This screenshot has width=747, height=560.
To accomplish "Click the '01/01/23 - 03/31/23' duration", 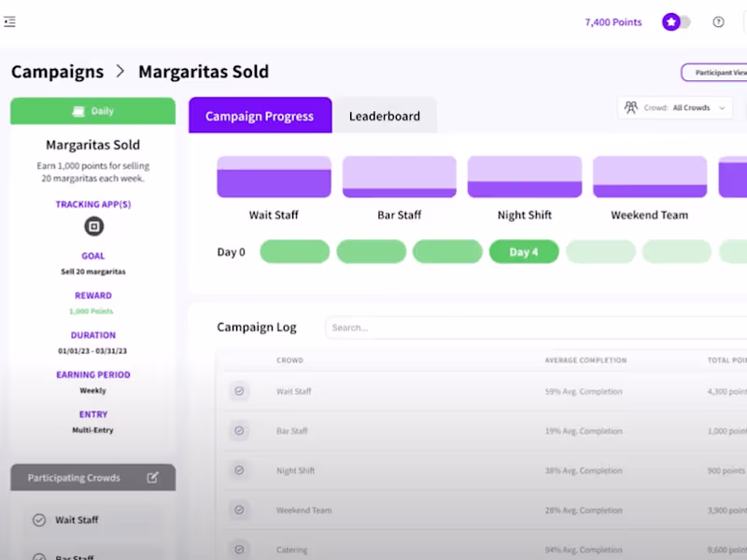I will (92, 351).
